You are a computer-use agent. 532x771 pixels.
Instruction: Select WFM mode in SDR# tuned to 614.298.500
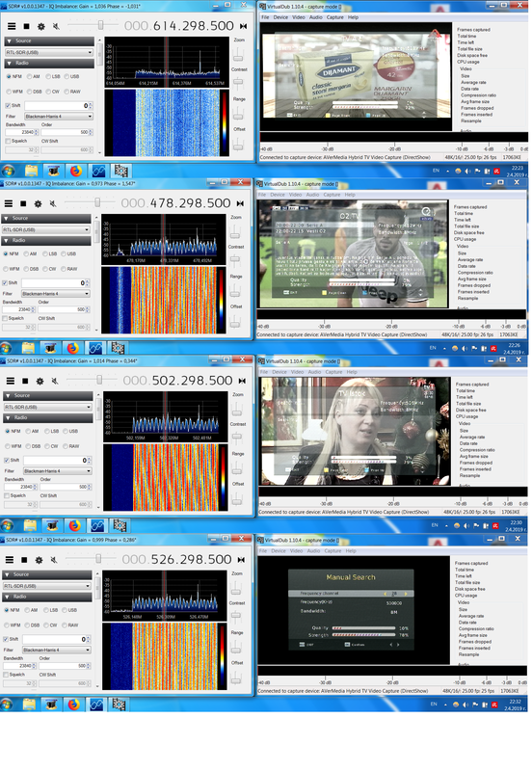14,92
